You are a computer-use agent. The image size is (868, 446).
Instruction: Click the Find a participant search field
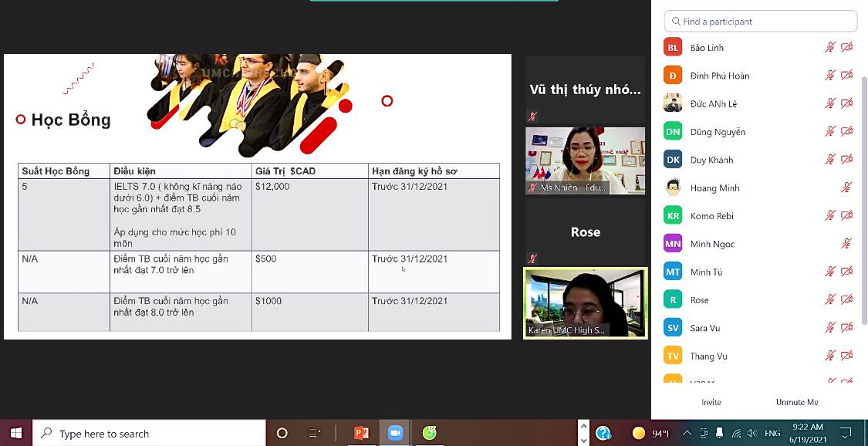click(761, 22)
